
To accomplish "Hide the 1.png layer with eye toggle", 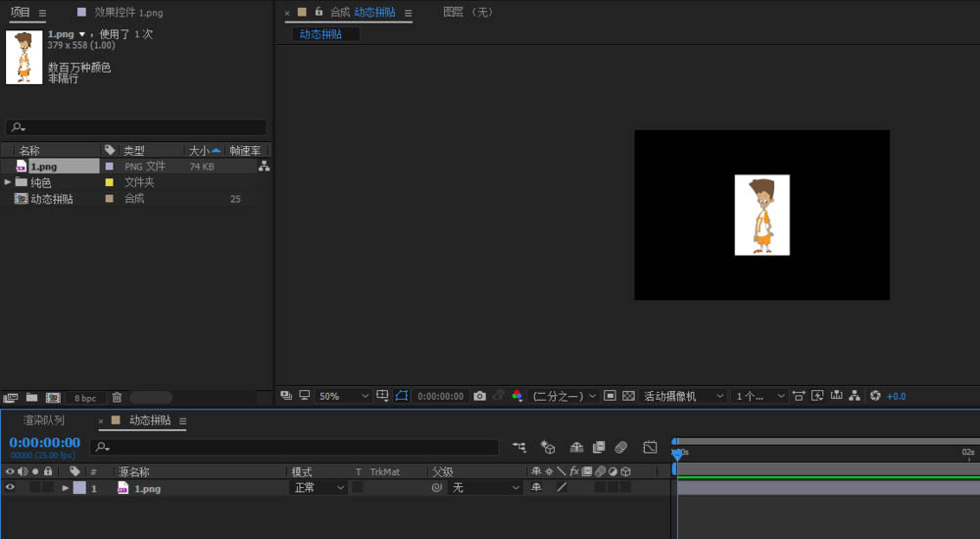I will [11, 487].
